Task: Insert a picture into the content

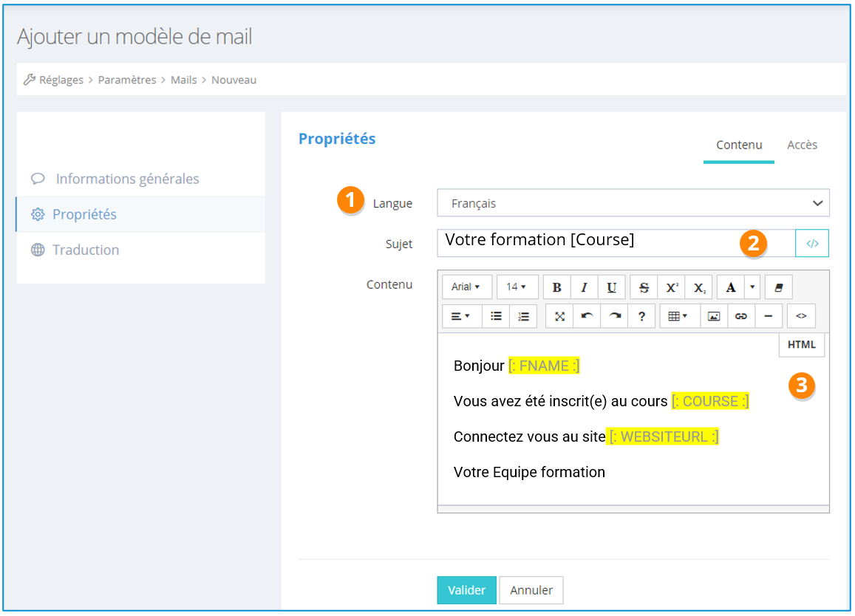Action: [713, 316]
